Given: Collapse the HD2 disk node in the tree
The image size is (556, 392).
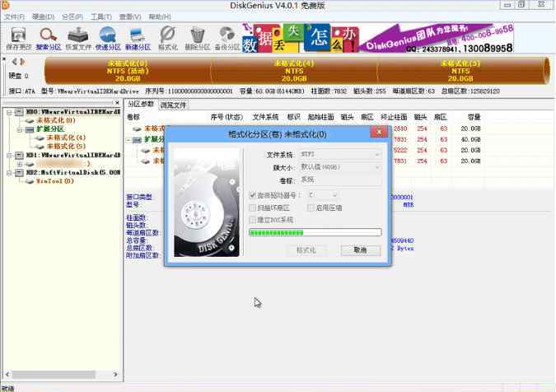Looking at the screenshot, I should pos(9,173).
